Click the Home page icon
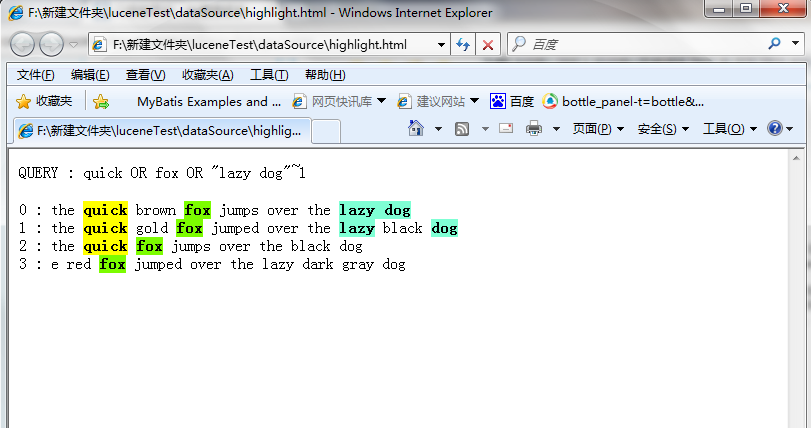811x428 pixels. (416, 128)
